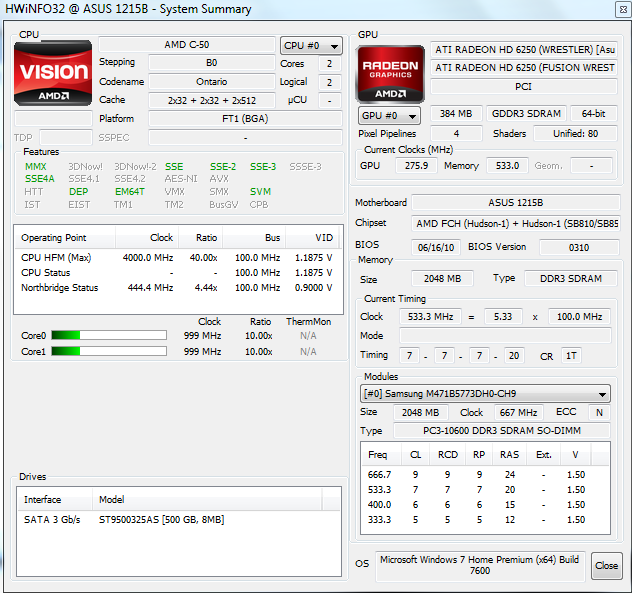Click the green DEP feature label
632x593 pixels.
[x=79, y=191]
